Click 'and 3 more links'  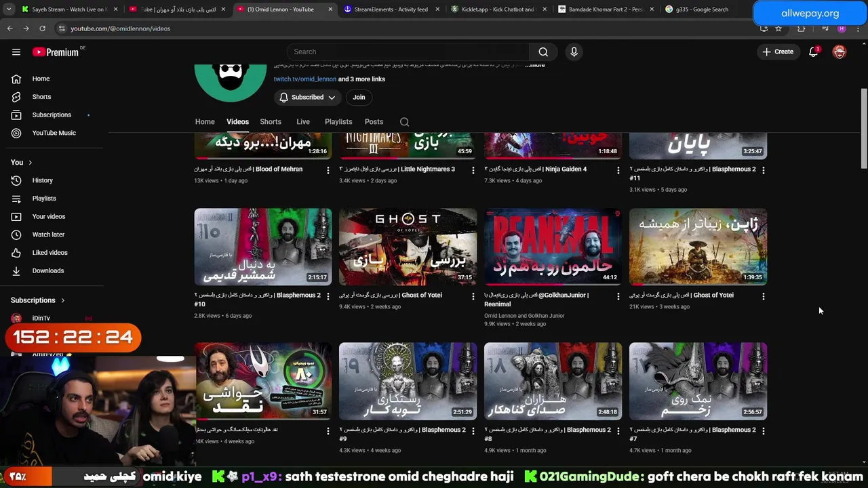pos(361,79)
